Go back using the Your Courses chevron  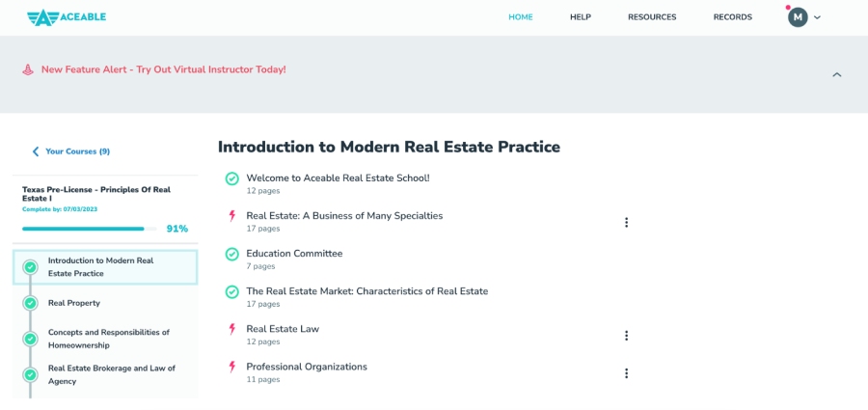[x=36, y=151]
